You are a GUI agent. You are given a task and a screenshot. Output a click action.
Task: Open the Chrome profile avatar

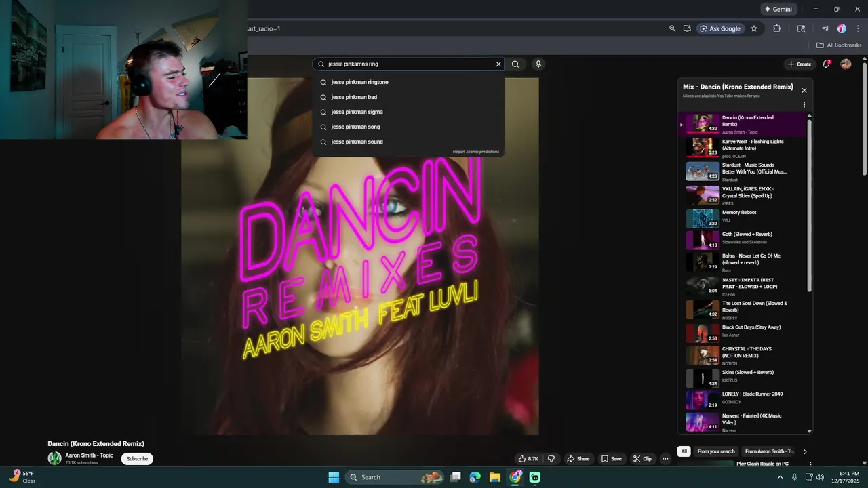click(x=842, y=28)
